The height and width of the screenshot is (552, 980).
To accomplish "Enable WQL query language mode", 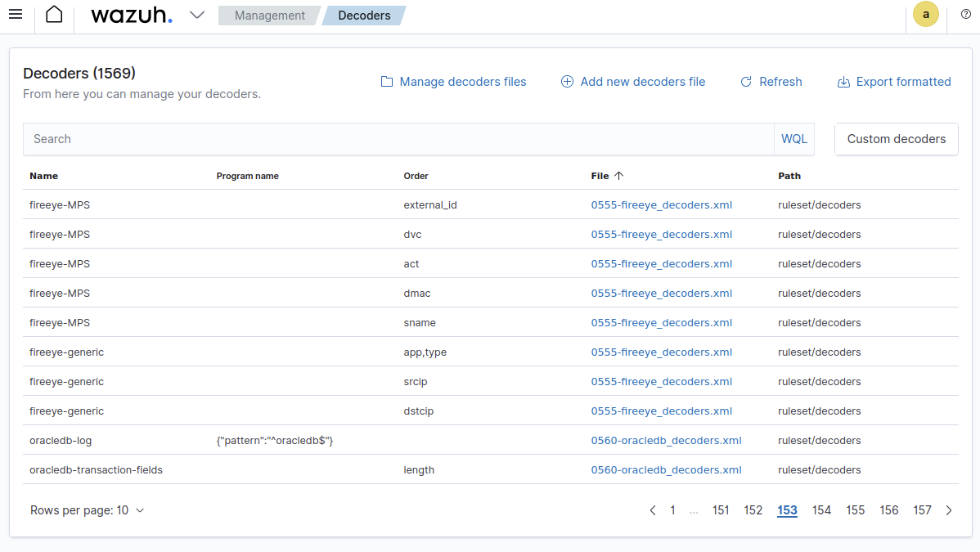I will tap(793, 138).
